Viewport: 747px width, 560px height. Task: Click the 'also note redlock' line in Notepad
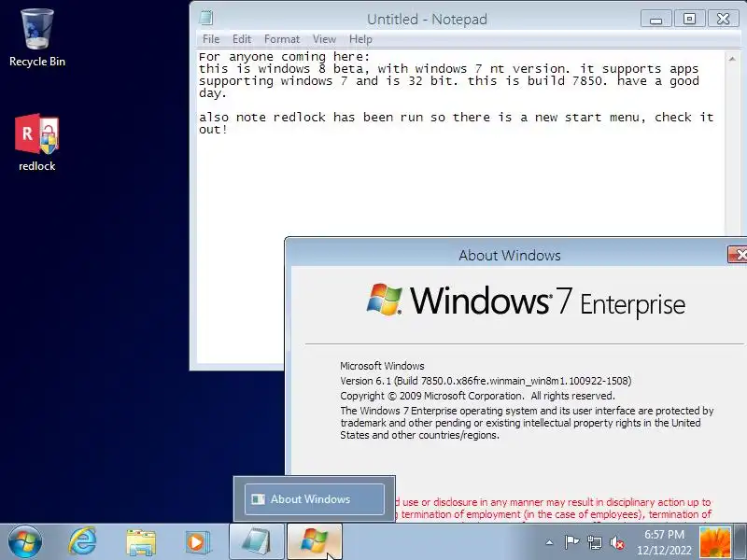click(x=456, y=118)
